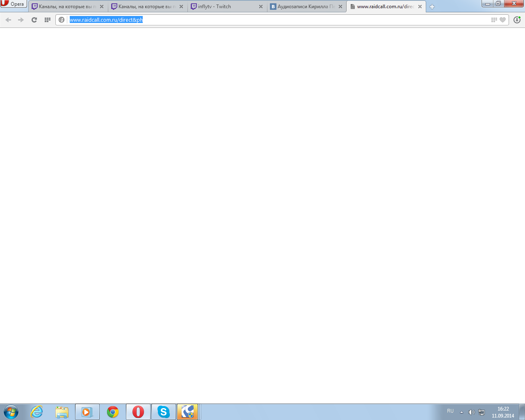
Task: Close the inflytv - Twitch tab
Action: (261, 7)
